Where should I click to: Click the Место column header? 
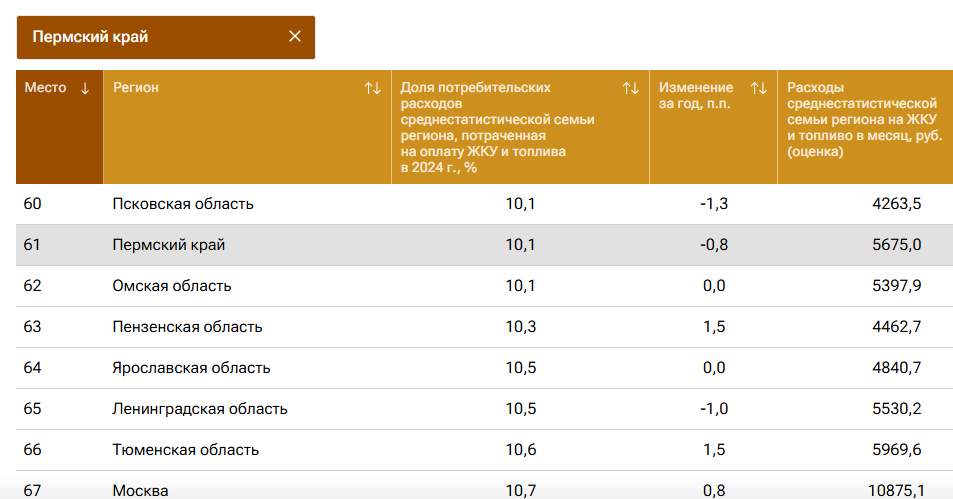click(45, 88)
